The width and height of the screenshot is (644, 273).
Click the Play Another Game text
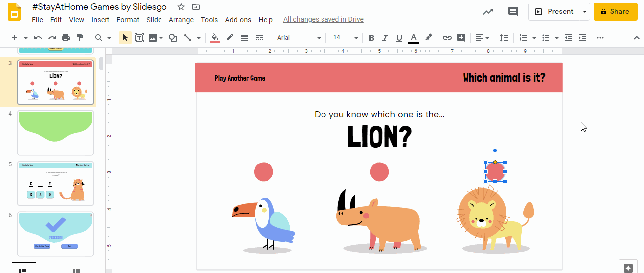pos(240,78)
